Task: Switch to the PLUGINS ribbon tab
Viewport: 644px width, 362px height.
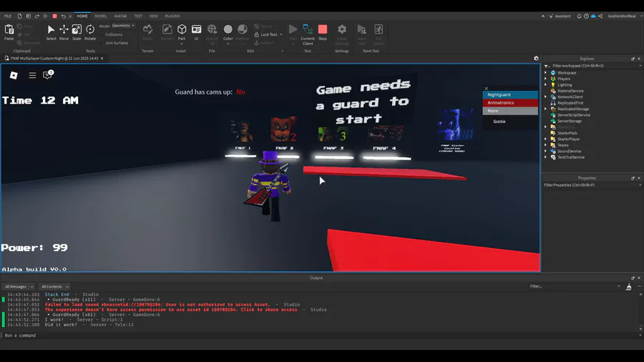Action: pyautogui.click(x=172, y=16)
